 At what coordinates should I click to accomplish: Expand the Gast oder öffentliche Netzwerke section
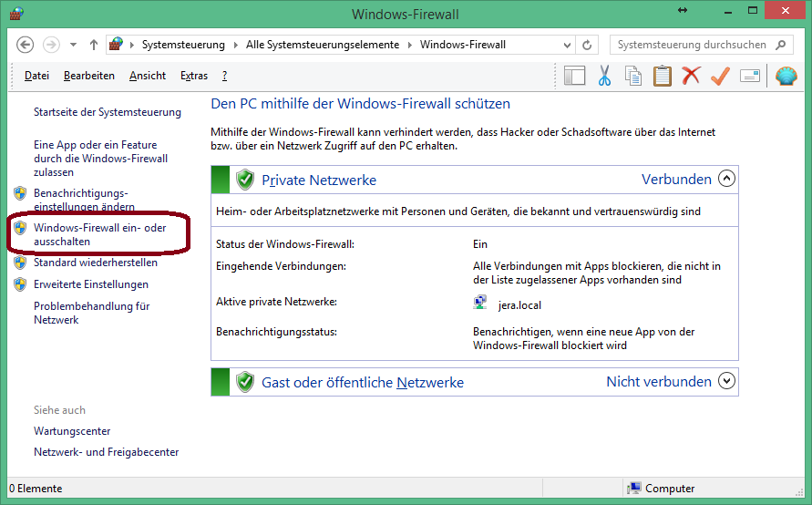[x=726, y=382]
